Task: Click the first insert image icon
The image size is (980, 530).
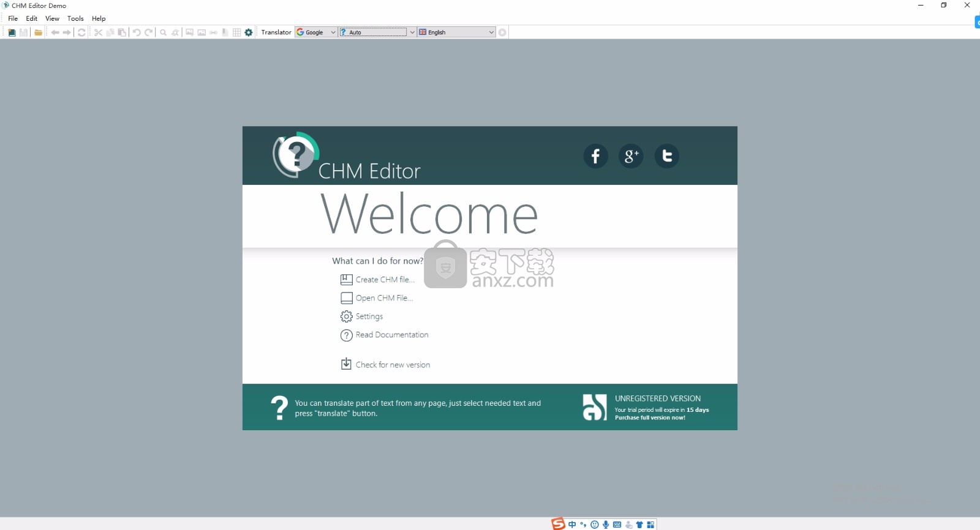Action: pyautogui.click(x=190, y=32)
